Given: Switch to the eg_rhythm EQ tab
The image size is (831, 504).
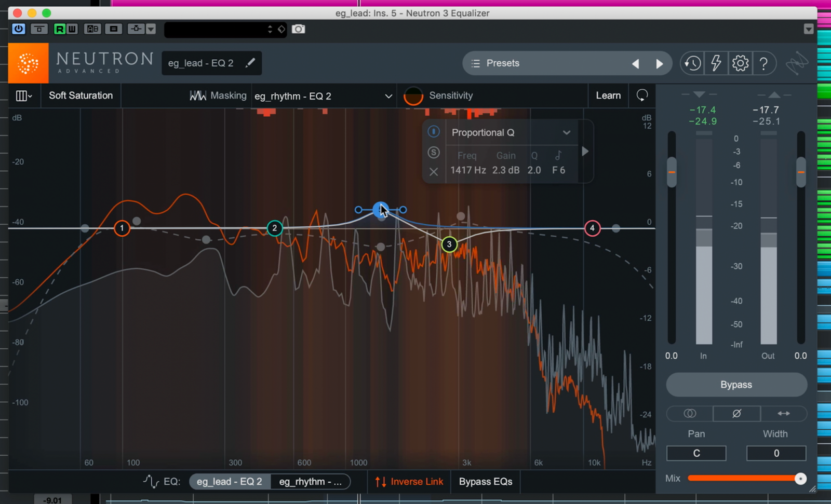Looking at the screenshot, I should [311, 482].
